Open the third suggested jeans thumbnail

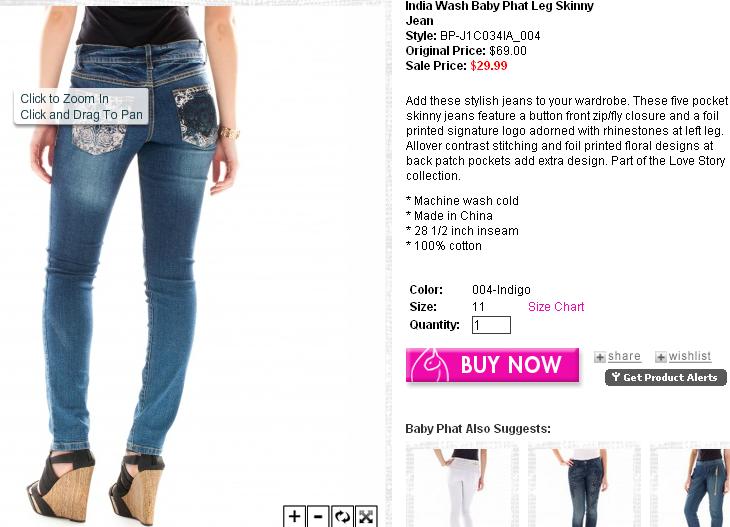click(x=690, y=486)
